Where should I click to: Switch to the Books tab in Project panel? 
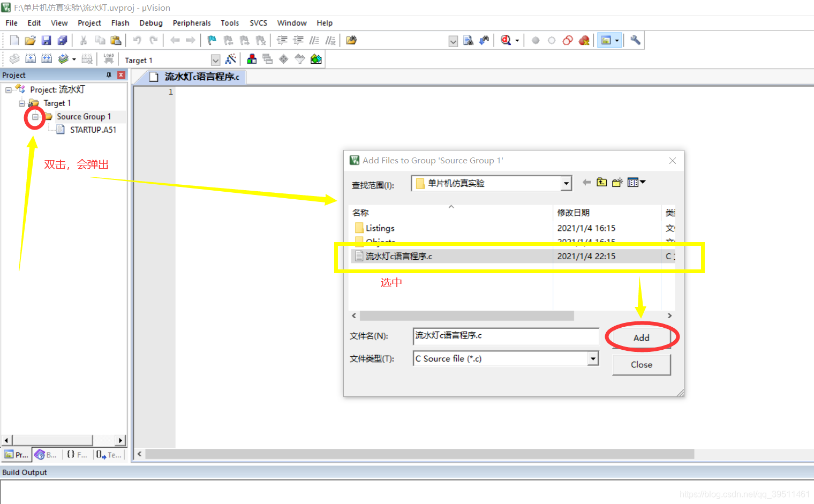click(46, 455)
